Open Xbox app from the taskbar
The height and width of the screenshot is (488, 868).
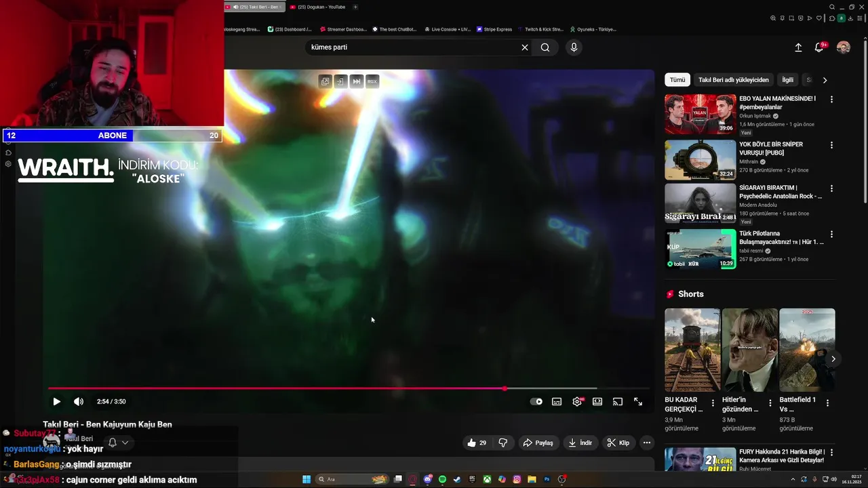487,479
